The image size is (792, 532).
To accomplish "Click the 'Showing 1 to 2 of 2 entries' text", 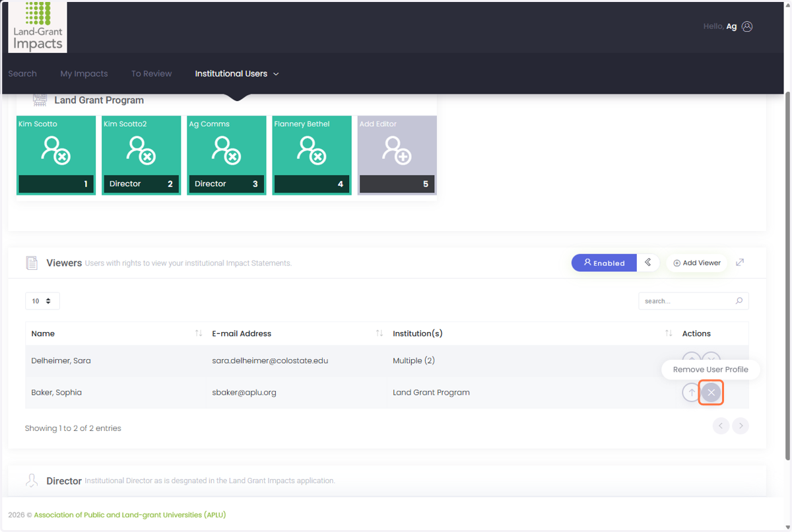I will (73, 428).
